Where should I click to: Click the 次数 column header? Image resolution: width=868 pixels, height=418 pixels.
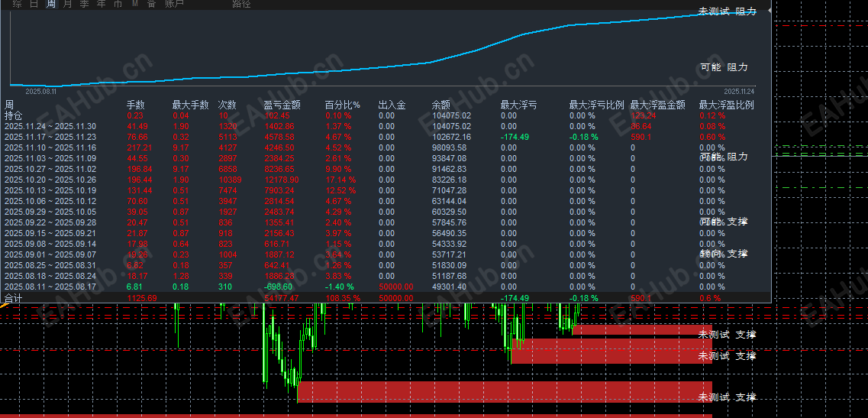(227, 105)
